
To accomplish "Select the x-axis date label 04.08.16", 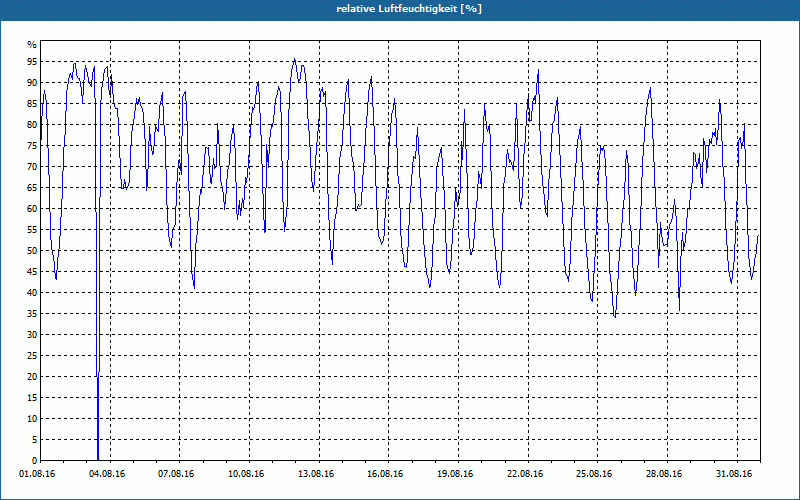I will point(107,474).
